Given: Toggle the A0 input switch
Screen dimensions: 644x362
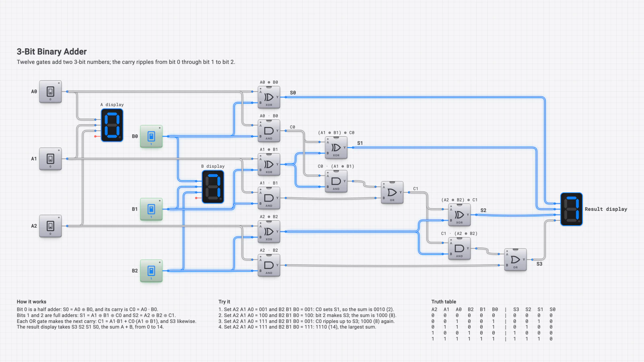Looking at the screenshot, I should [x=50, y=92].
